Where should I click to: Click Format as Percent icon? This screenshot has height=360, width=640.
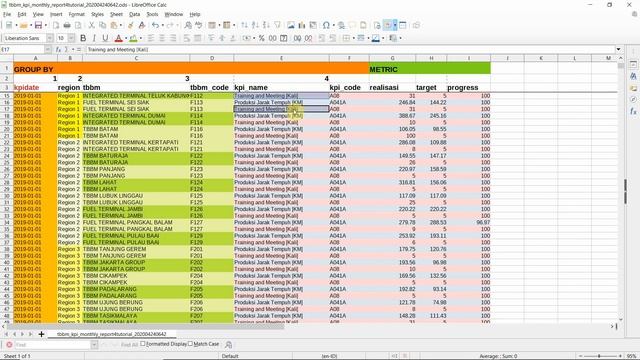[262, 38]
